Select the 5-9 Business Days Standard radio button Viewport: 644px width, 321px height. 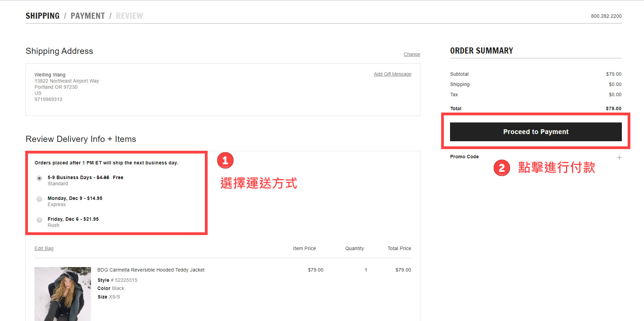pyautogui.click(x=40, y=178)
